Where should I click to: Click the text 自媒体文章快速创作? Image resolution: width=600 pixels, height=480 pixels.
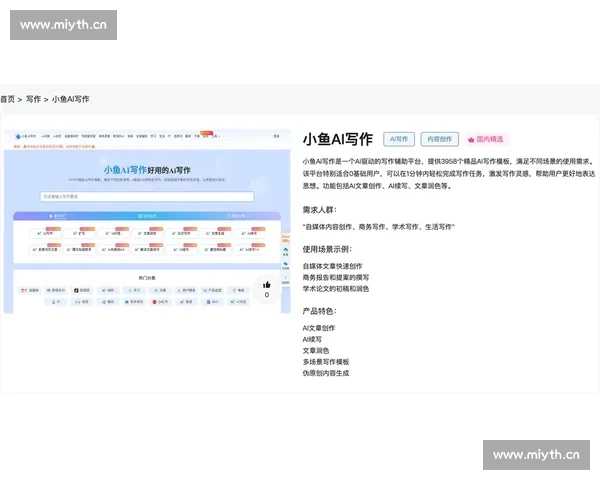(x=332, y=266)
